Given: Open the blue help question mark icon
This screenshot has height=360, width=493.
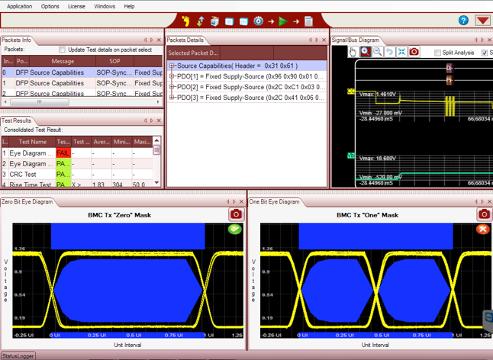Looking at the screenshot, I should tap(463, 21).
